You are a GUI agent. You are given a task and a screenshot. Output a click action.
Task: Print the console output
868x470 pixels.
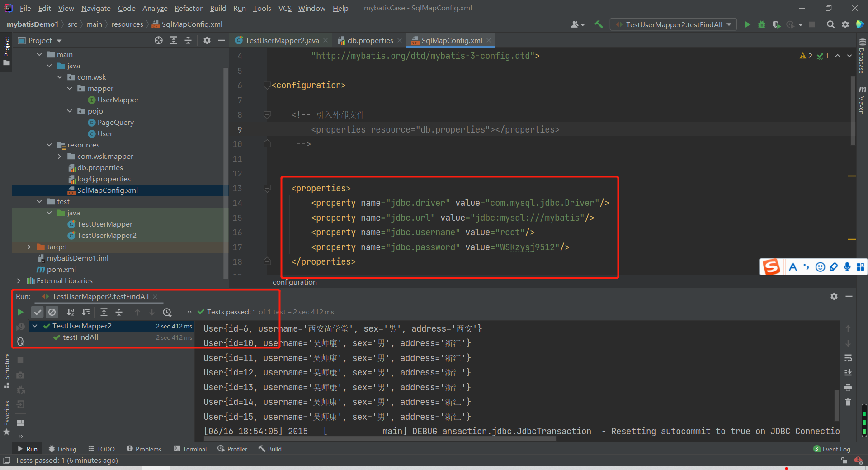pyautogui.click(x=848, y=388)
